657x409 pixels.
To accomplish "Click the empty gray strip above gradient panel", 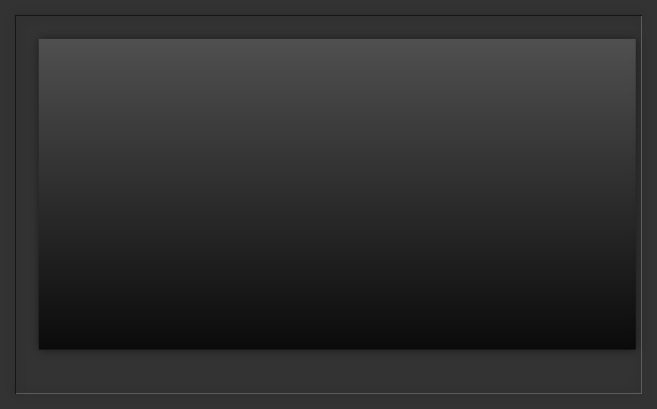I will (328, 27).
